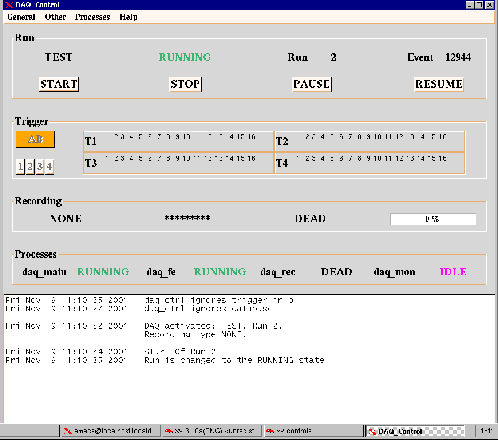Open the General menu

tap(21, 17)
